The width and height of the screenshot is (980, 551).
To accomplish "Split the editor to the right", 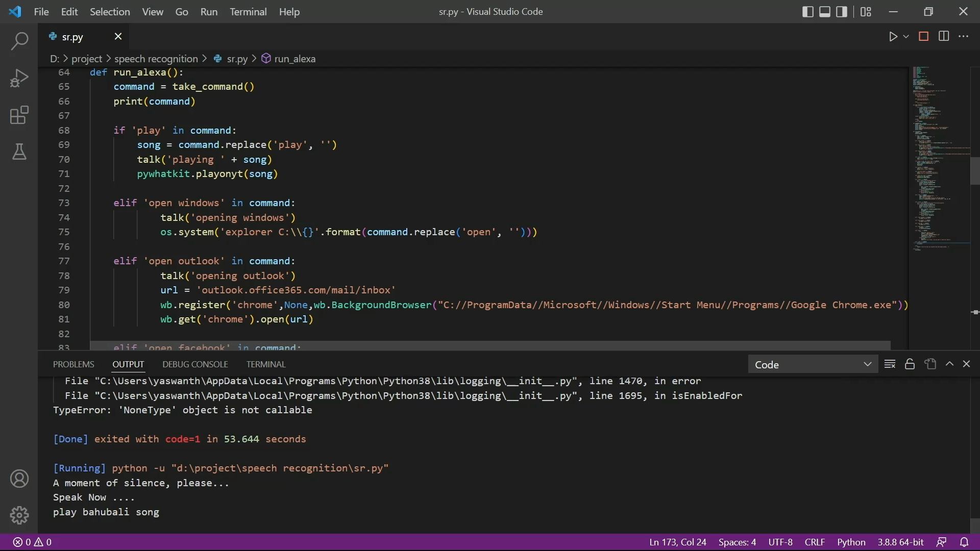I will point(944,37).
